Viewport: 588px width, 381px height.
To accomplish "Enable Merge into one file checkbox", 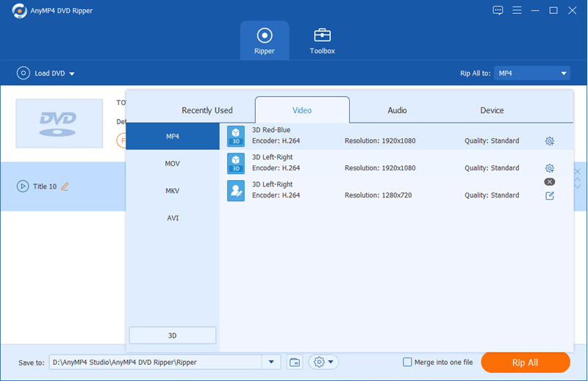I will [407, 362].
